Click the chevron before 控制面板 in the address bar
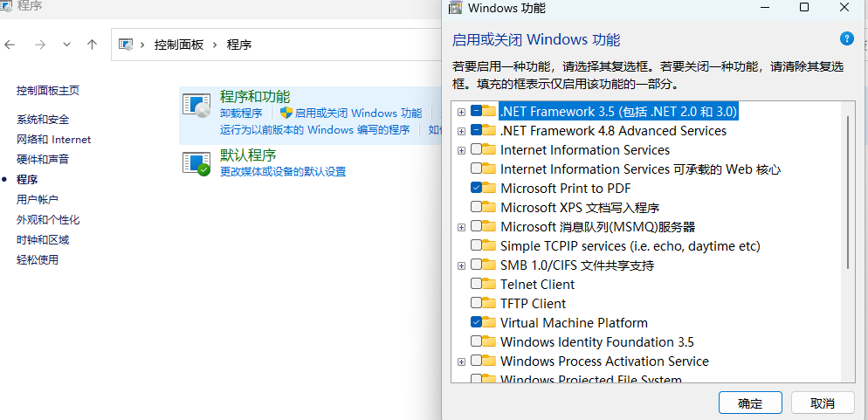The height and width of the screenshot is (420, 868). (143, 45)
